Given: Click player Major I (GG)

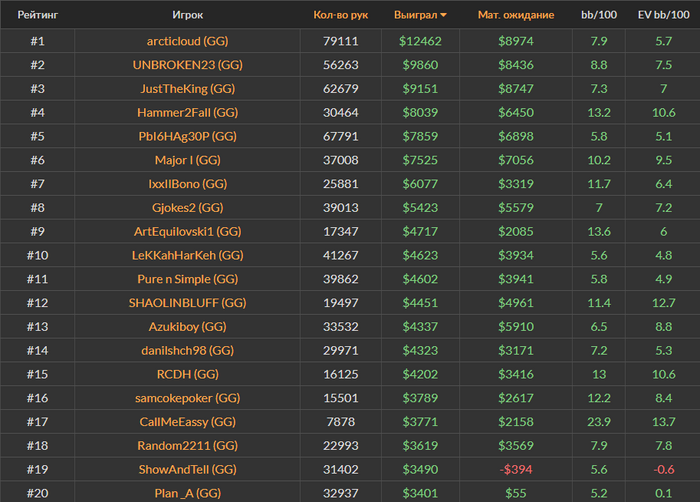Looking at the screenshot, I should click(x=187, y=160).
